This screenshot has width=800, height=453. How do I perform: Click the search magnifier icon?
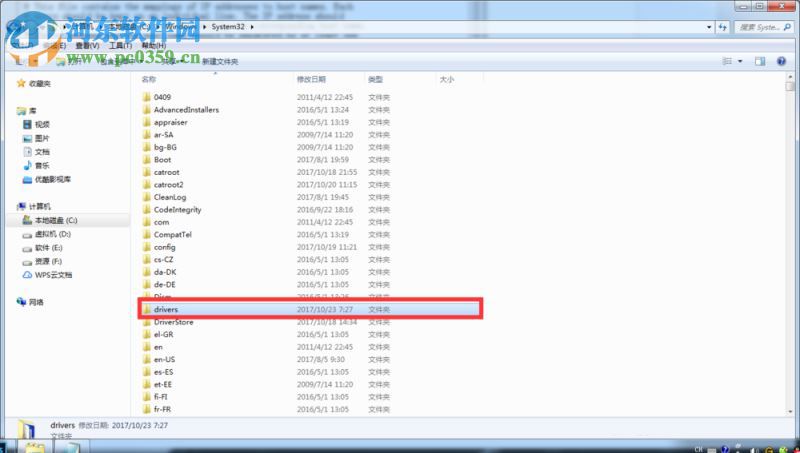788,27
